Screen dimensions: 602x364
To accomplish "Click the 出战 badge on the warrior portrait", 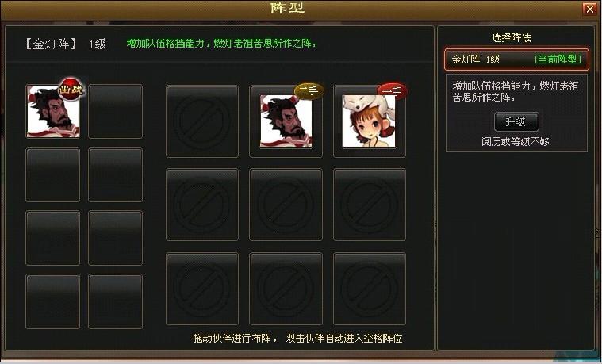I will [71, 89].
